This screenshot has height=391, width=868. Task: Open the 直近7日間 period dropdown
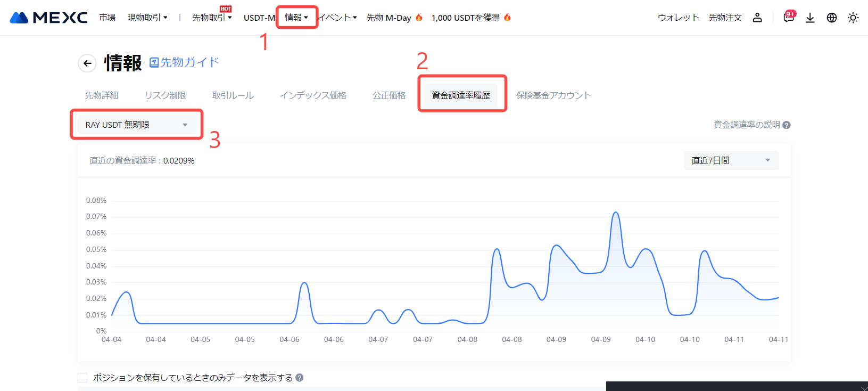(731, 160)
